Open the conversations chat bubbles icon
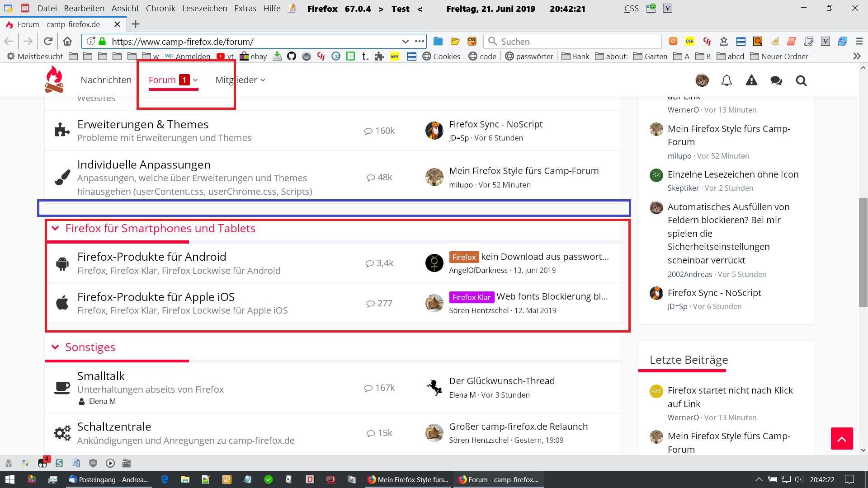Image resolution: width=868 pixels, height=488 pixels. 776,80
